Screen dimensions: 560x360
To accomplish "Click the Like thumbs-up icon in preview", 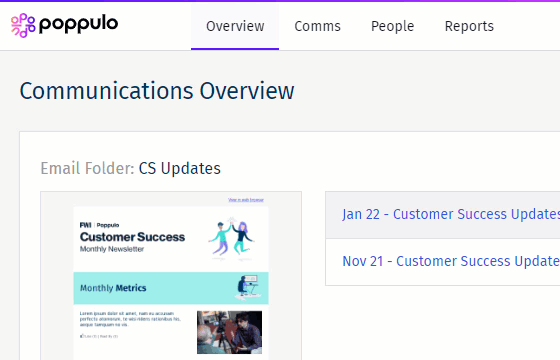I will pos(81,336).
